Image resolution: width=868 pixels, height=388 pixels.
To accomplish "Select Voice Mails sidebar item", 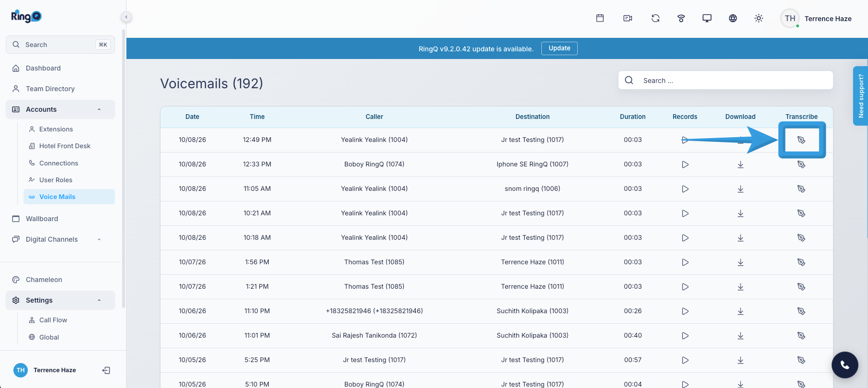I will pos(69,197).
